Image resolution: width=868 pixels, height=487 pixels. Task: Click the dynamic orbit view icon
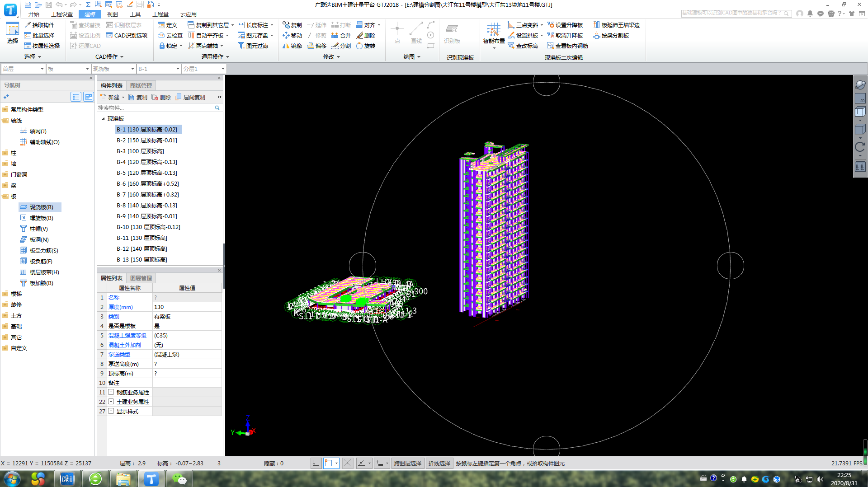[x=860, y=85]
